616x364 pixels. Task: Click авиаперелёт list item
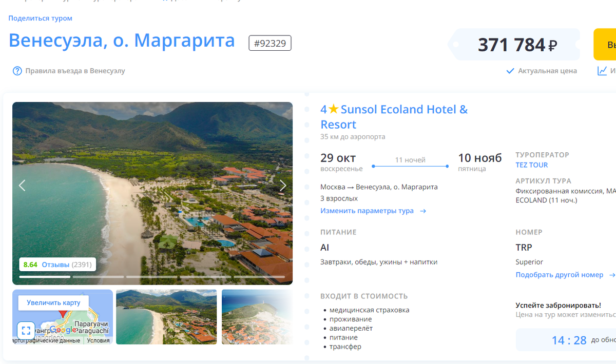351,328
